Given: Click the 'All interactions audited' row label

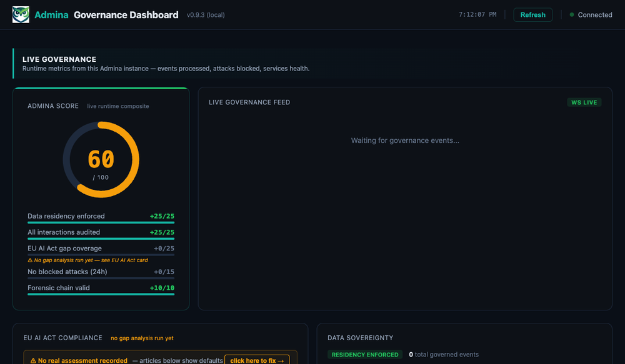Looking at the screenshot, I should (64, 232).
